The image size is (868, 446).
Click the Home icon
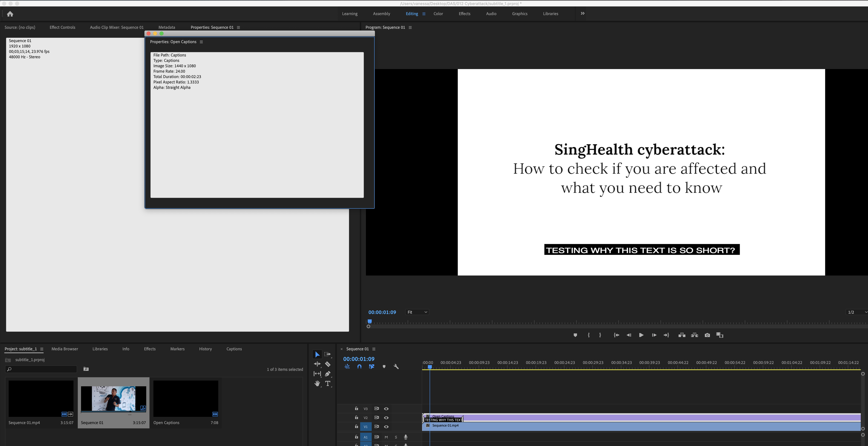pos(10,14)
